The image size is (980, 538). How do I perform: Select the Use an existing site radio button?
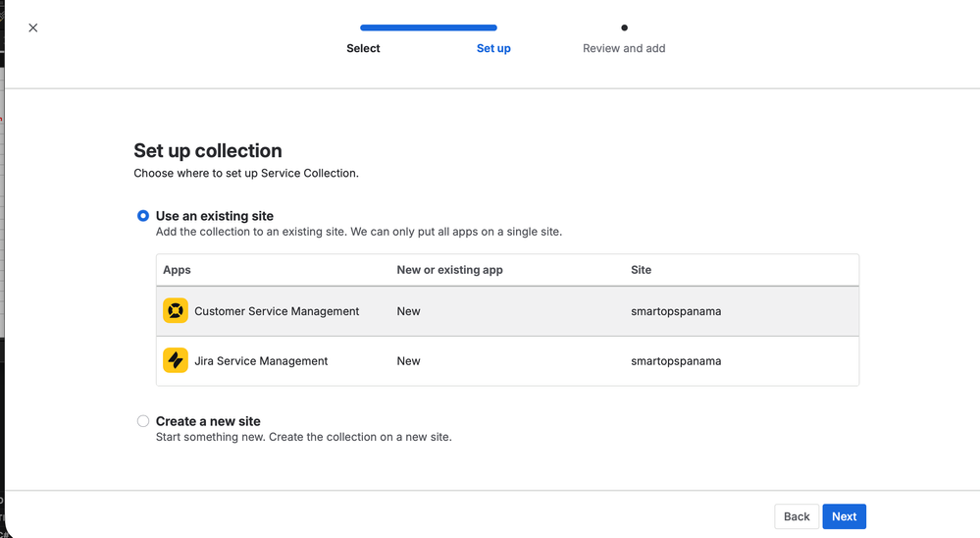(143, 216)
